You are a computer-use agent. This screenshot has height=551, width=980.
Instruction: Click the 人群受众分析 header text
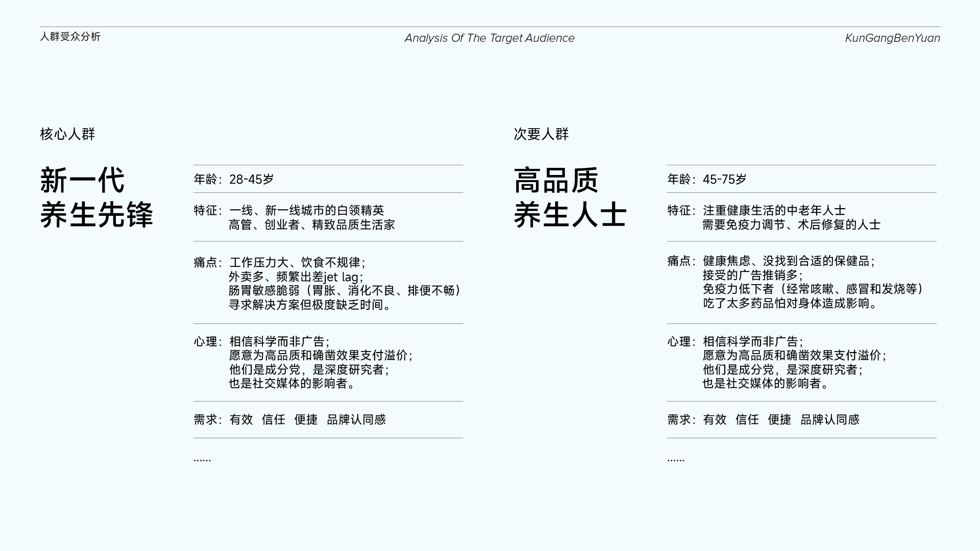[70, 37]
